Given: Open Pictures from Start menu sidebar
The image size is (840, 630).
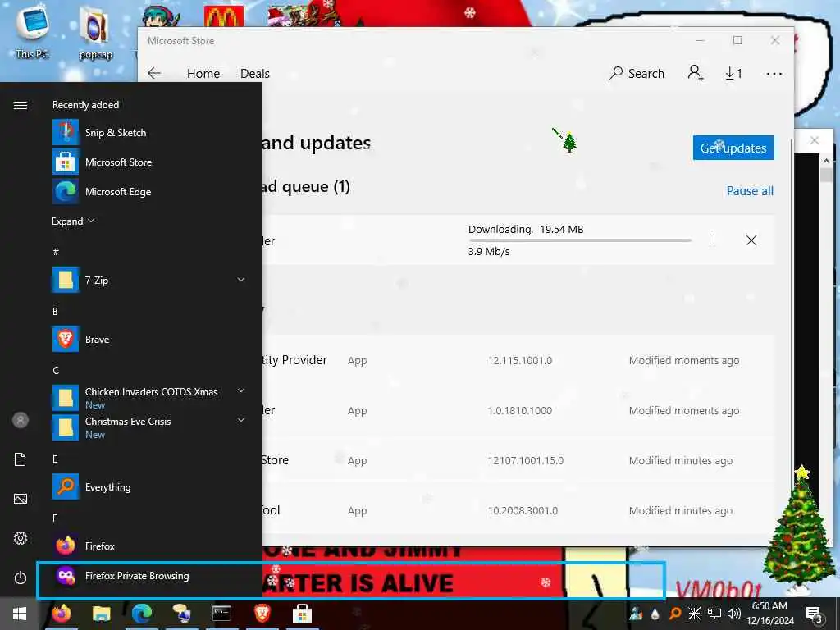Looking at the screenshot, I should coord(21,499).
